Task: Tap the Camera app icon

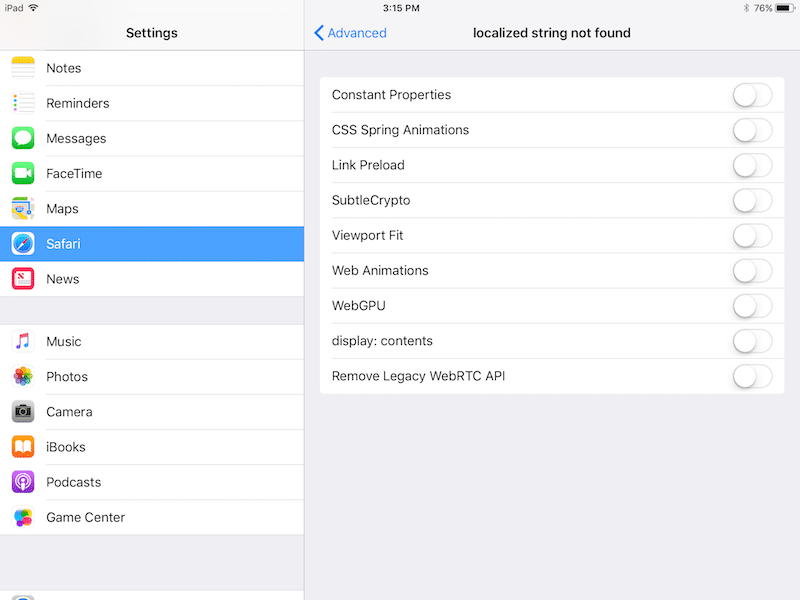Action: 23,411
